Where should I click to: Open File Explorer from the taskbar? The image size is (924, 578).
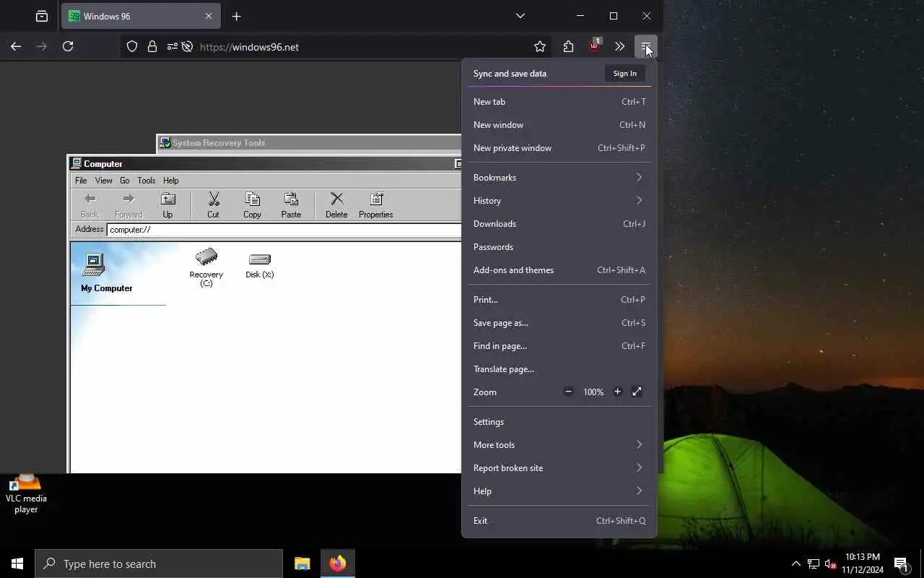302,564
